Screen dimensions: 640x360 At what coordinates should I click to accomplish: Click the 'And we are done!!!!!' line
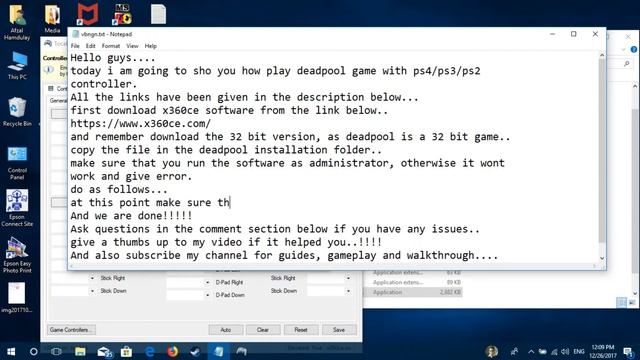[x=131, y=216]
